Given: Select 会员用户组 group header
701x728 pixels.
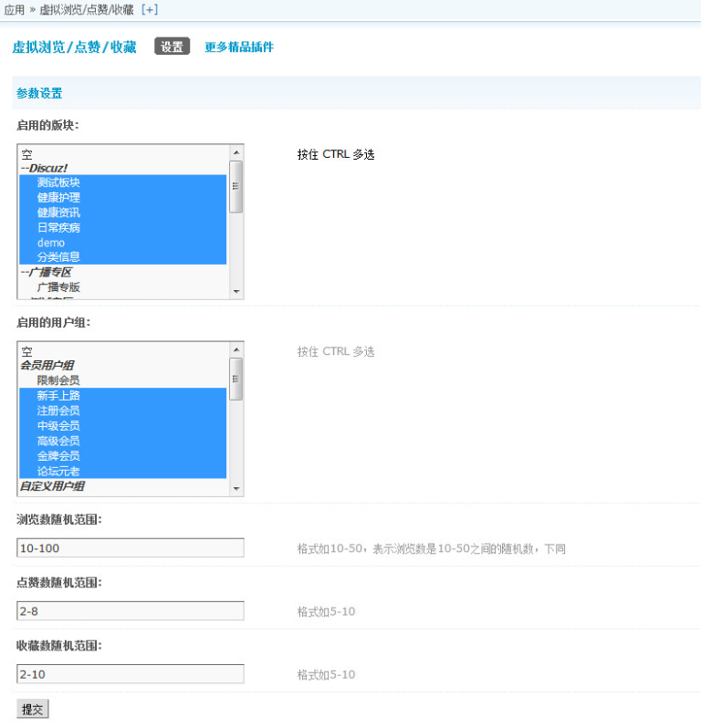Looking at the screenshot, I should 122,366.
